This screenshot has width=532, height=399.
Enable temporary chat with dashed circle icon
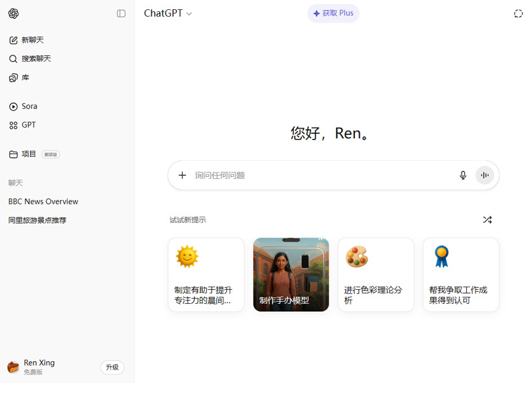pyautogui.click(x=518, y=13)
